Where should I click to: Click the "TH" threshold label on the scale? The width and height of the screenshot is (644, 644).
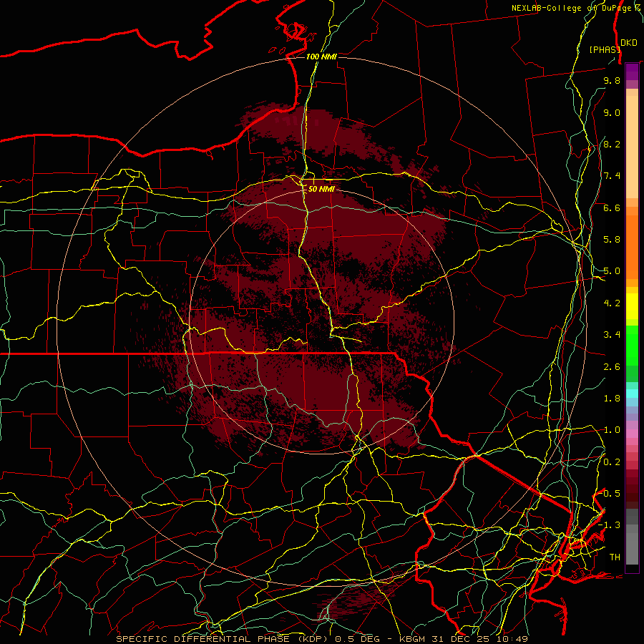click(x=615, y=557)
